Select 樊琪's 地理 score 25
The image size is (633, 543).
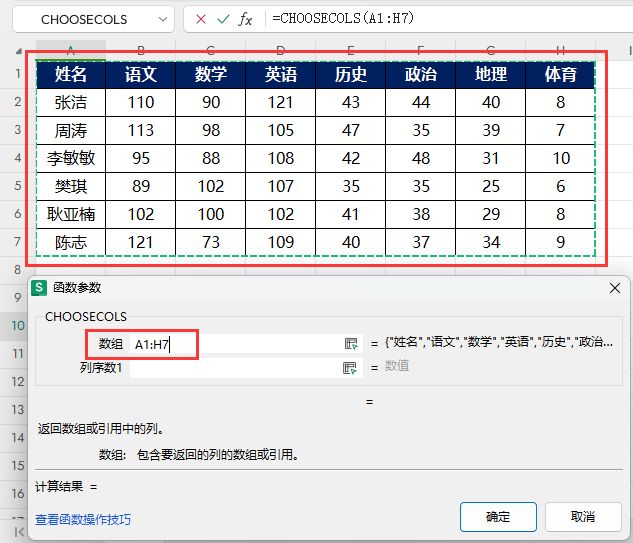coord(491,187)
